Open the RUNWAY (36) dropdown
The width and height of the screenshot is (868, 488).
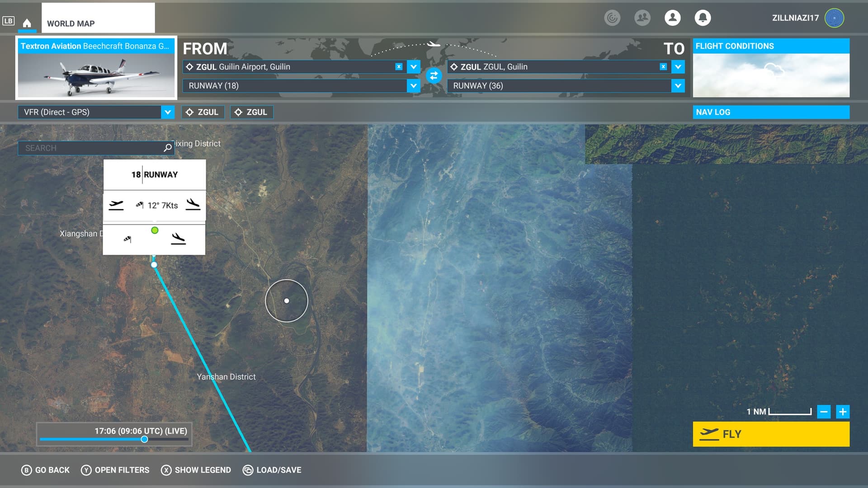tap(678, 86)
